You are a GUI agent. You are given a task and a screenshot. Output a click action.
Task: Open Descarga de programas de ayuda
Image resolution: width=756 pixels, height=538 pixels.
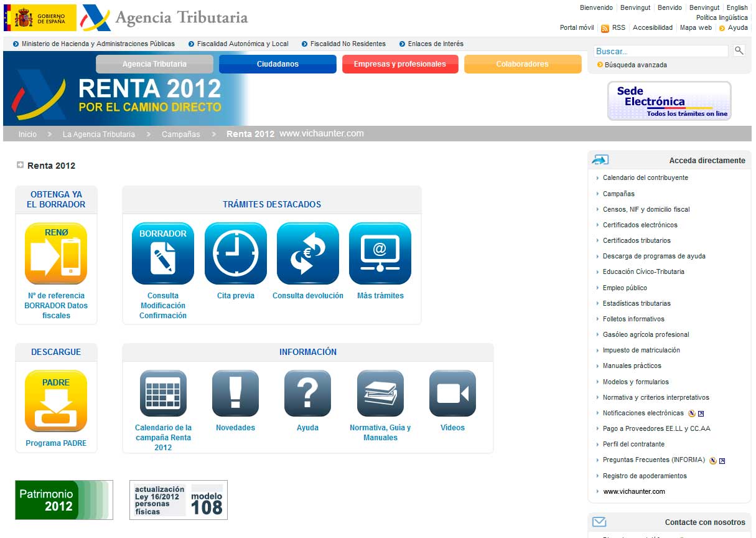[654, 256]
